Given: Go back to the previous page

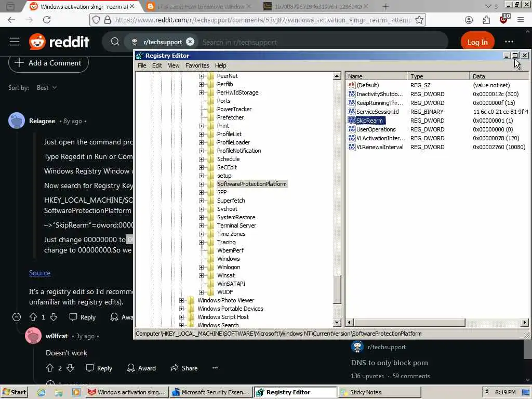Looking at the screenshot, I should coord(11,20).
